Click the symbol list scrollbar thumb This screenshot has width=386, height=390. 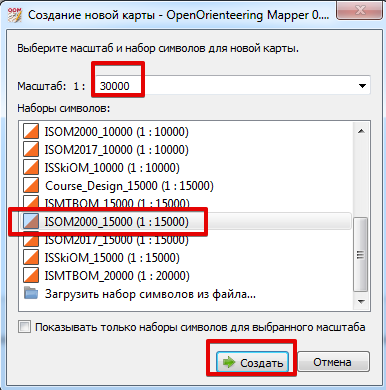(361, 254)
